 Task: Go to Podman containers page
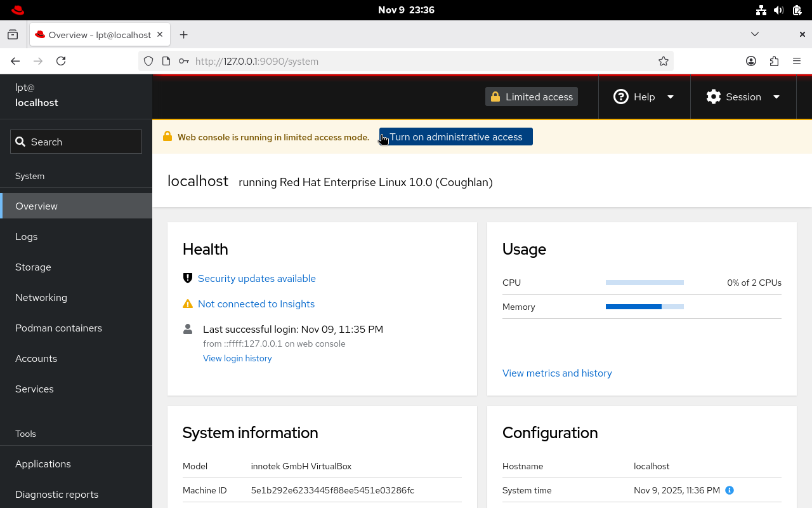coord(58,328)
